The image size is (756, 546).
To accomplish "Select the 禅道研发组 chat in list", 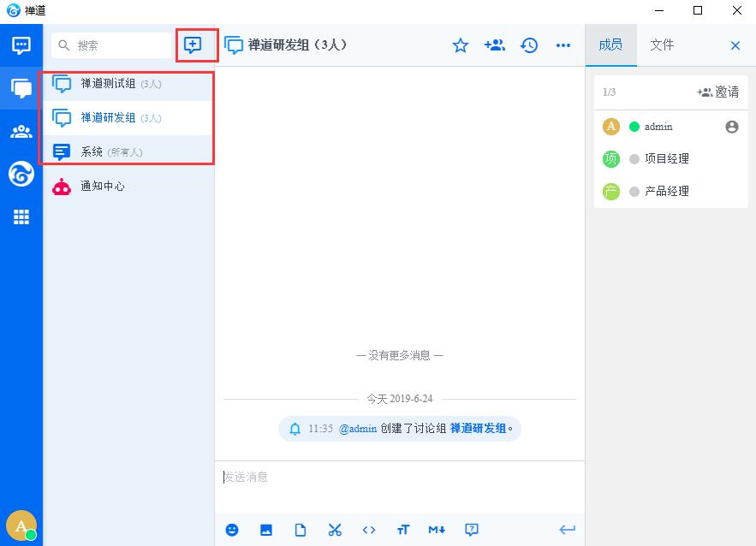I will pyautogui.click(x=128, y=118).
